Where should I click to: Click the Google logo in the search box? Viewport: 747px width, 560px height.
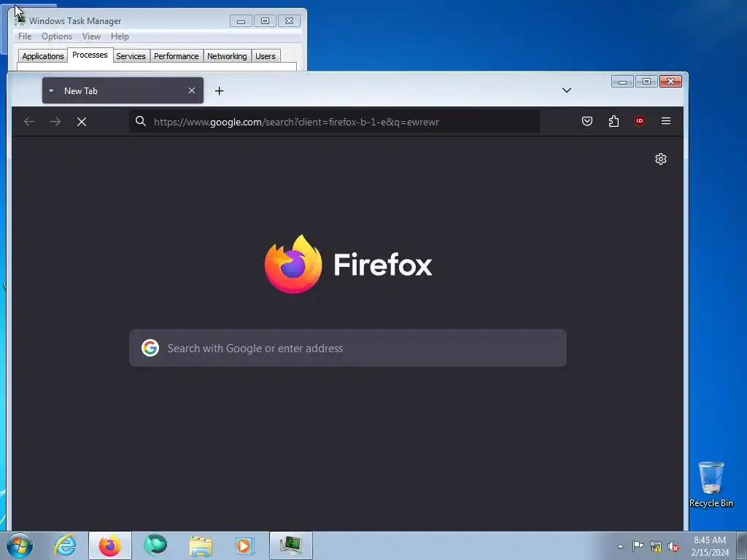click(150, 348)
